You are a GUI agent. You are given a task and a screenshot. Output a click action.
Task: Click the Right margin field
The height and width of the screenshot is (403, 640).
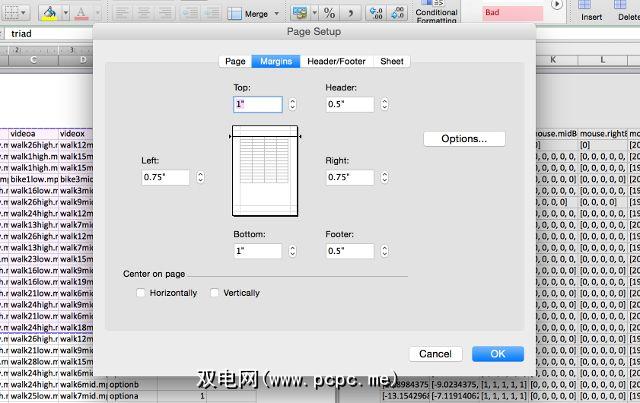pos(350,178)
